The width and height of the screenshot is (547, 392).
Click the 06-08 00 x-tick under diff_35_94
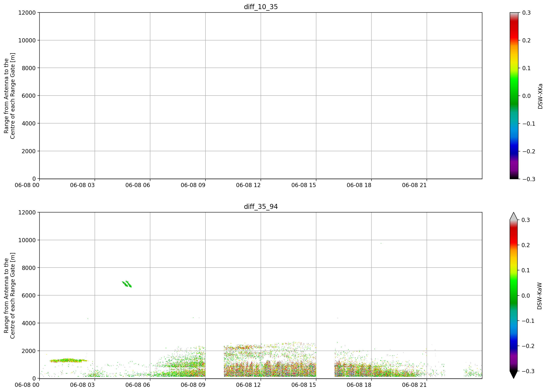27,385
